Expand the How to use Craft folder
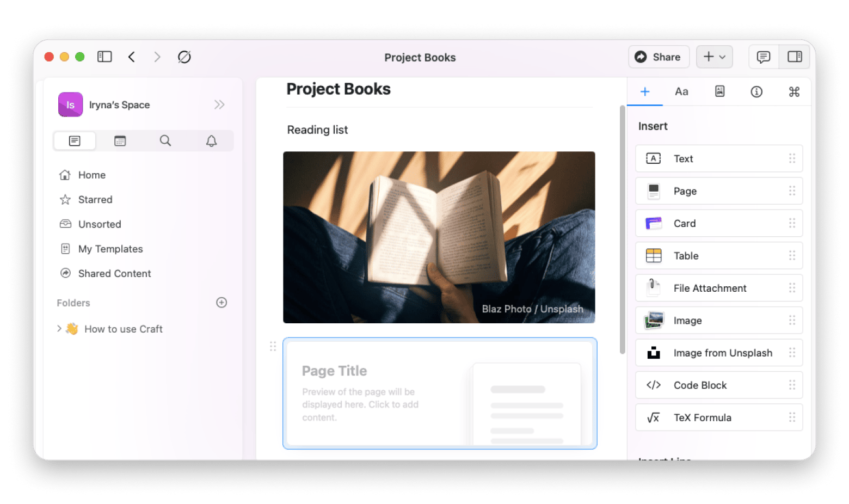Viewport: 849px width, 504px height. (59, 329)
